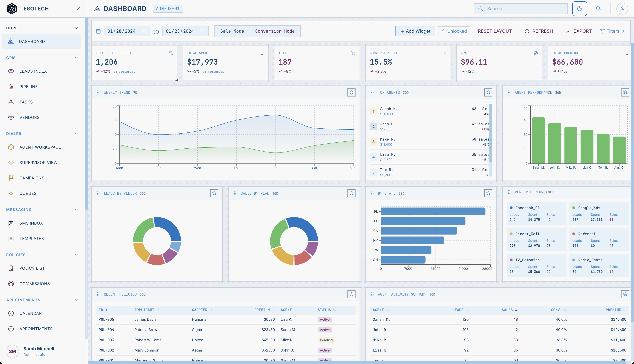Navigate to Tasks

pyautogui.click(x=42, y=102)
